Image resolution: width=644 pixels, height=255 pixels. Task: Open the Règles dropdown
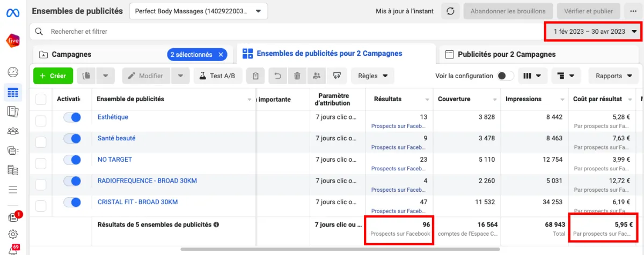tap(372, 76)
